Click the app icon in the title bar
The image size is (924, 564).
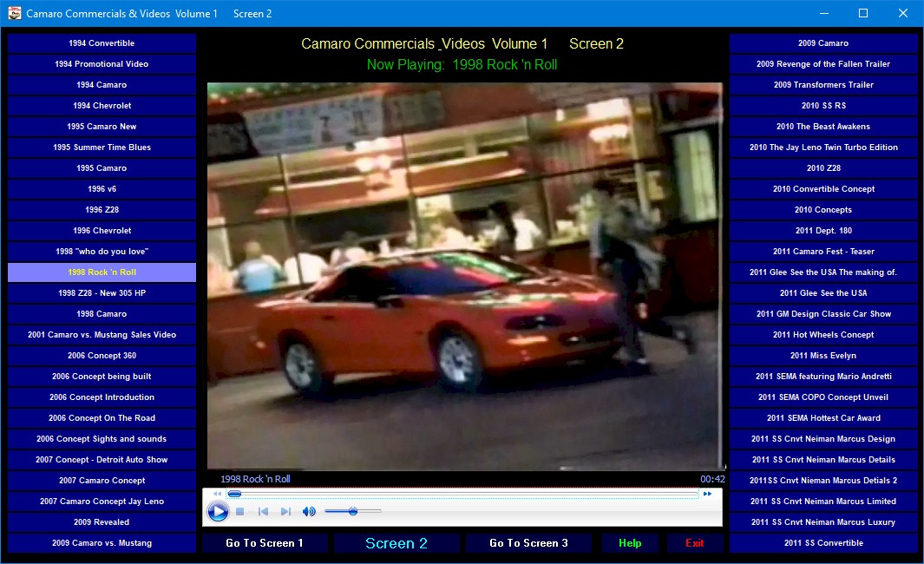point(14,13)
